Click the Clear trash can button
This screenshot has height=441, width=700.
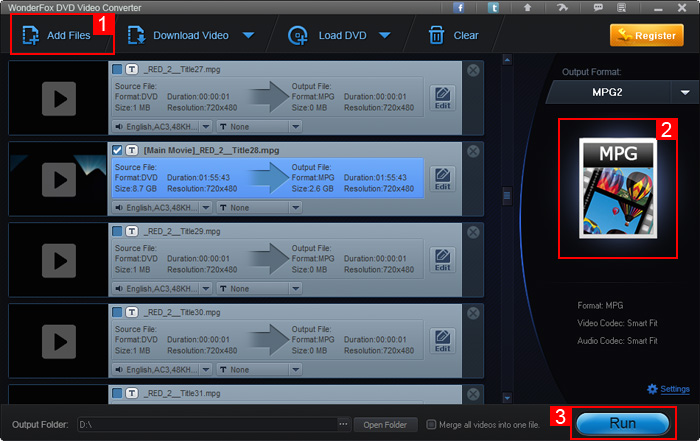(453, 36)
